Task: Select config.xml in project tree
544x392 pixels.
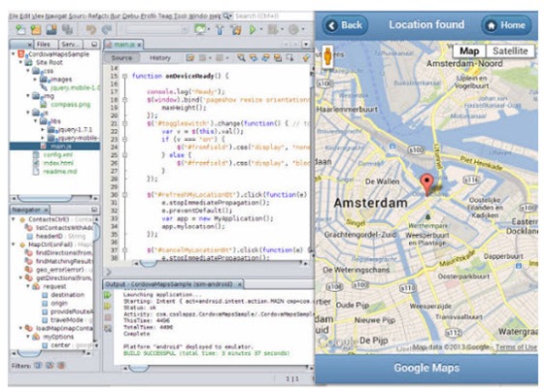Action: (x=57, y=154)
